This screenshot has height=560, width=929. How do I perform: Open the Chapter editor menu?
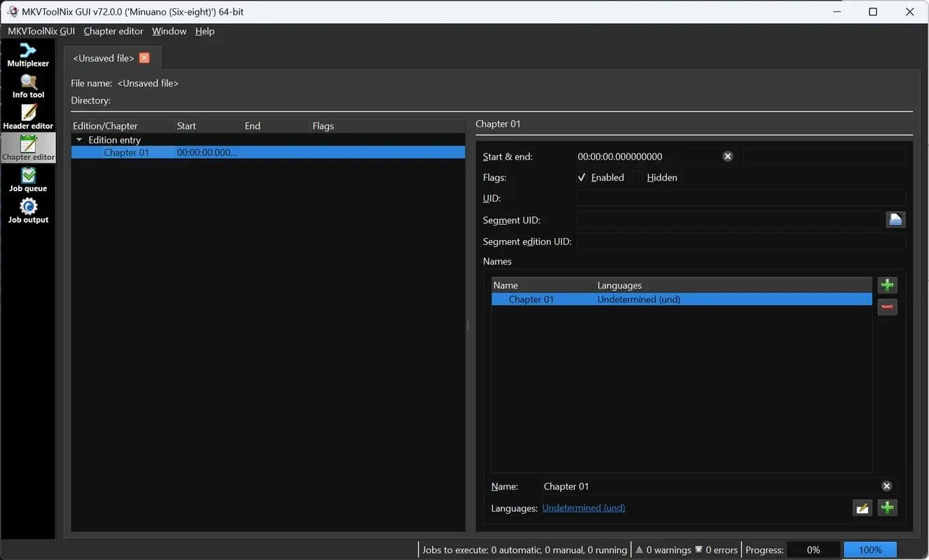tap(113, 31)
